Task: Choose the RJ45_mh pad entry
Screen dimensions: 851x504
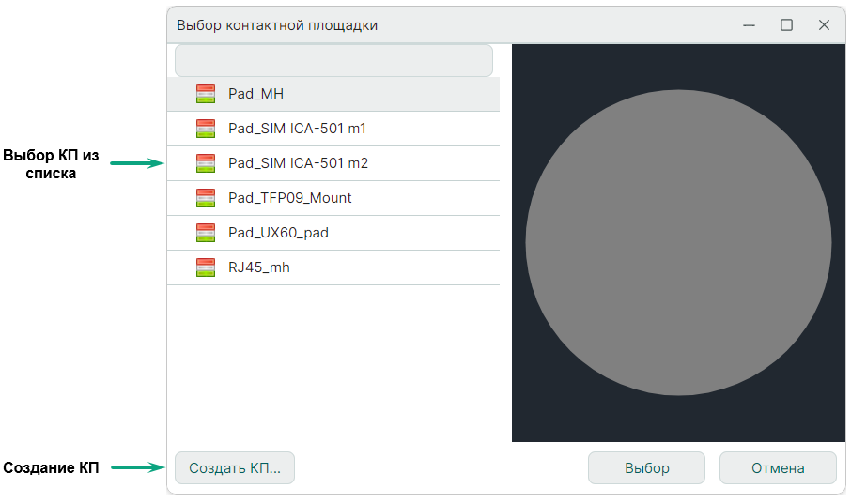Action: pyautogui.click(x=259, y=267)
